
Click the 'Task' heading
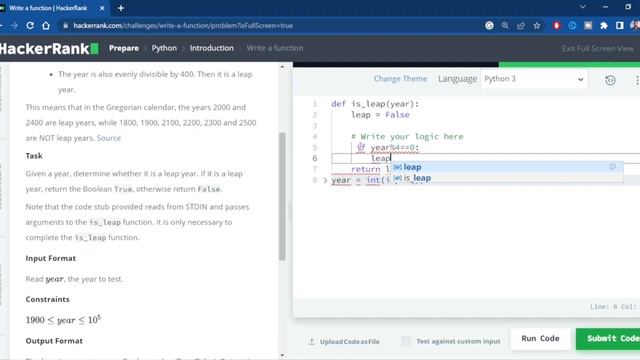(34, 156)
